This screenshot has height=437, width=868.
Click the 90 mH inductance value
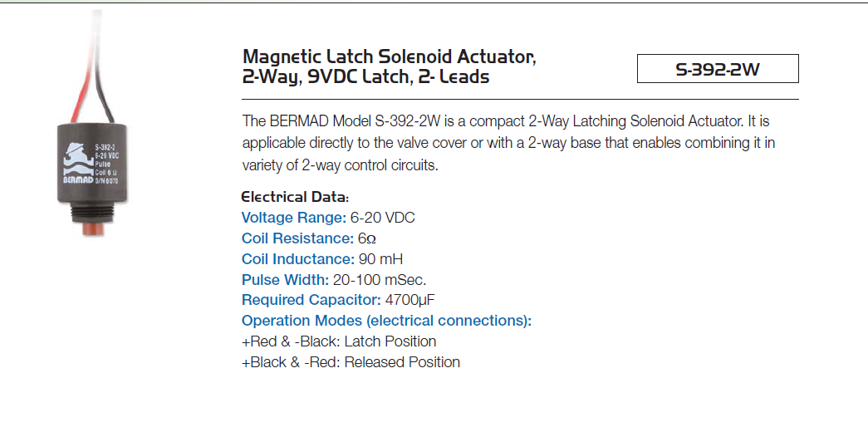pyautogui.click(x=380, y=258)
